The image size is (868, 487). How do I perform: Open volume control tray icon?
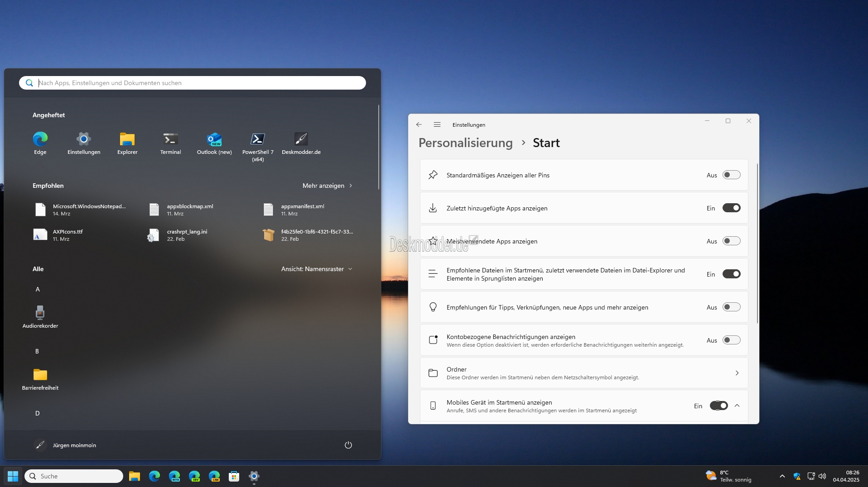(822, 476)
